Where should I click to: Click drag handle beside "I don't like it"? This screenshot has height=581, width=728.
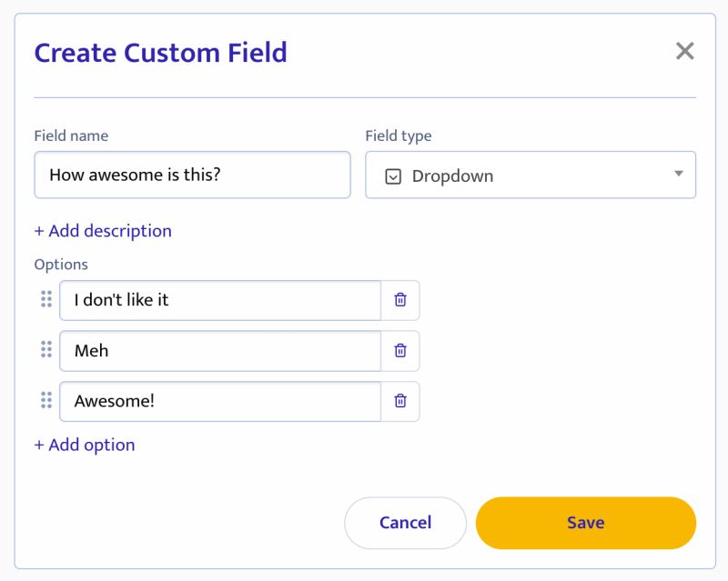tap(46, 299)
